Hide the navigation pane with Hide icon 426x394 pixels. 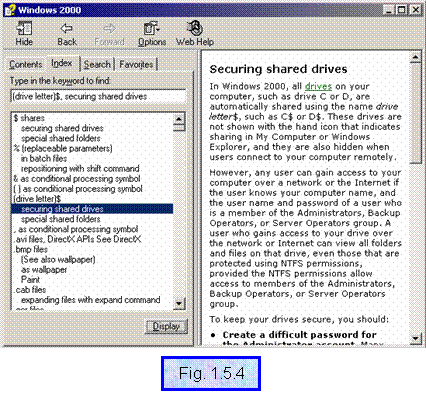[24, 33]
